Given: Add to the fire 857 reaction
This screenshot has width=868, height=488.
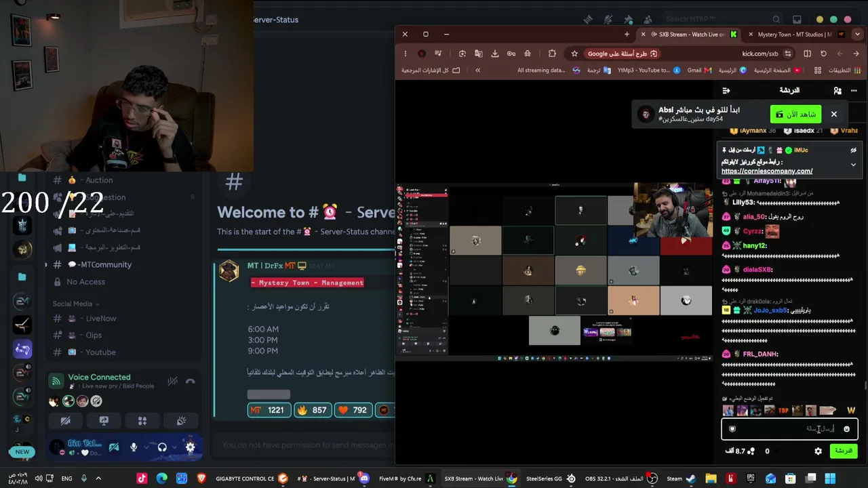Looking at the screenshot, I should click(313, 410).
